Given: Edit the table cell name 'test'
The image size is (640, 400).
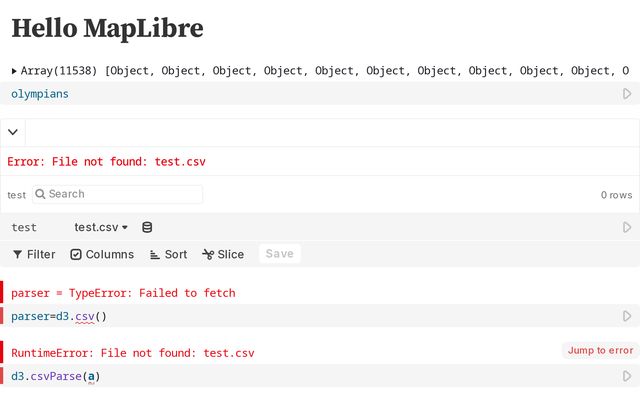Looking at the screenshot, I should point(24,227).
